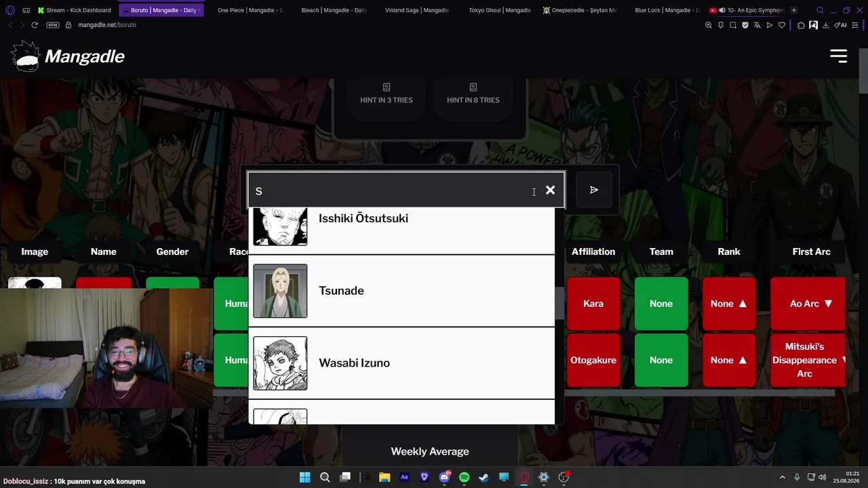Screen dimensions: 868x488
Task: Mute audio on the Epic Symphony tab
Action: click(x=722, y=10)
